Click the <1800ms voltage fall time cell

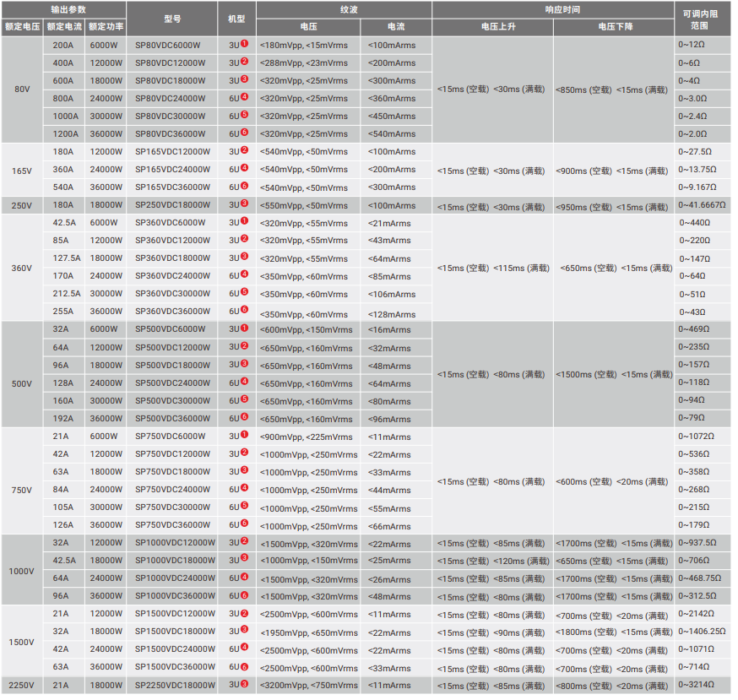coord(613,632)
